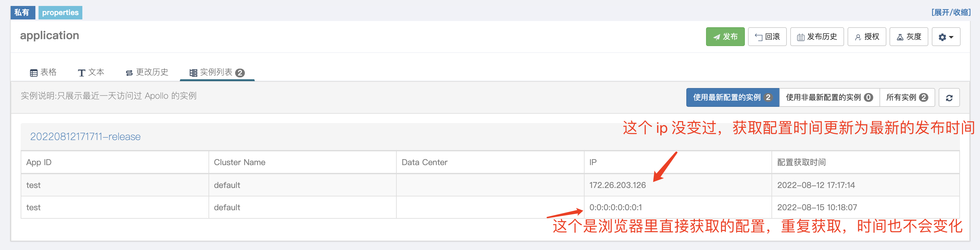
Task: Collapse the 20220812171711-release section
Action: pyautogui.click(x=85, y=136)
